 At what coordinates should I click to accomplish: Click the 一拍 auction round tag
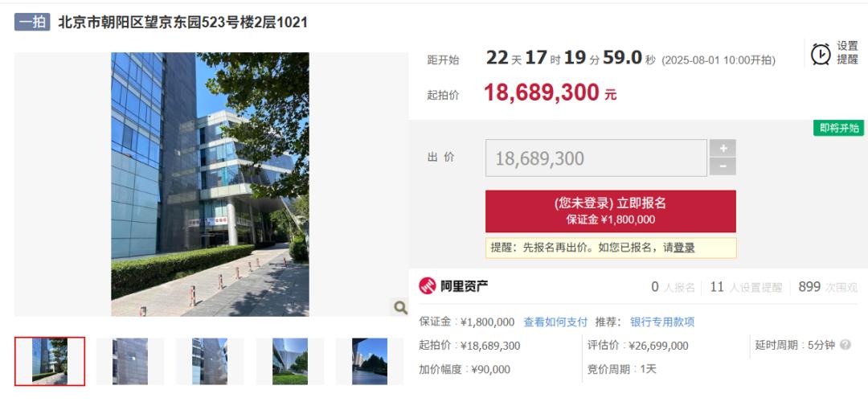pos(32,23)
